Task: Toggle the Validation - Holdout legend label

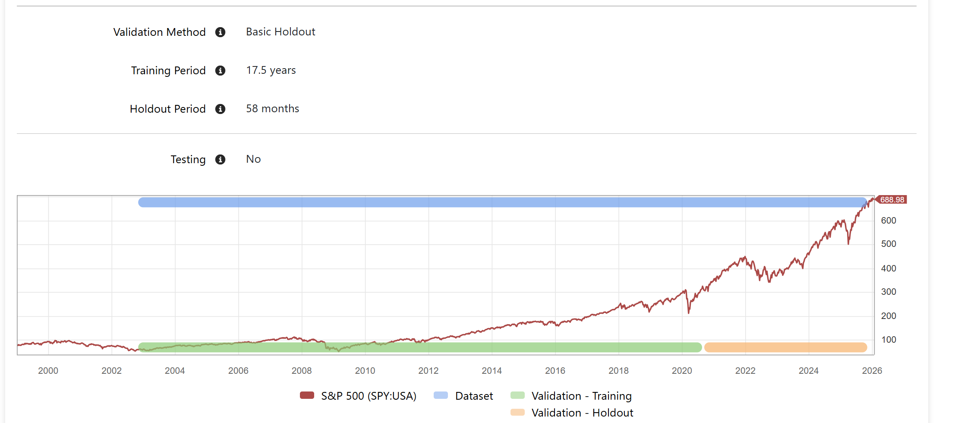Action: (582, 413)
